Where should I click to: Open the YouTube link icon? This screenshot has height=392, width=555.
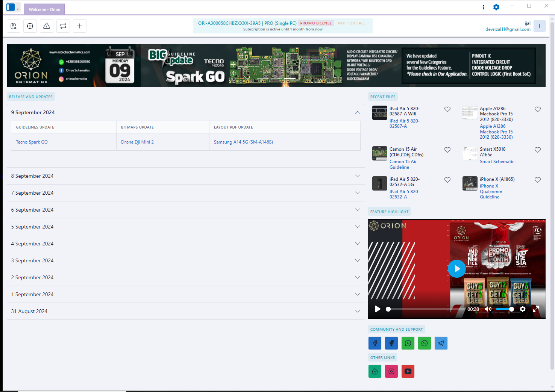pos(408,371)
